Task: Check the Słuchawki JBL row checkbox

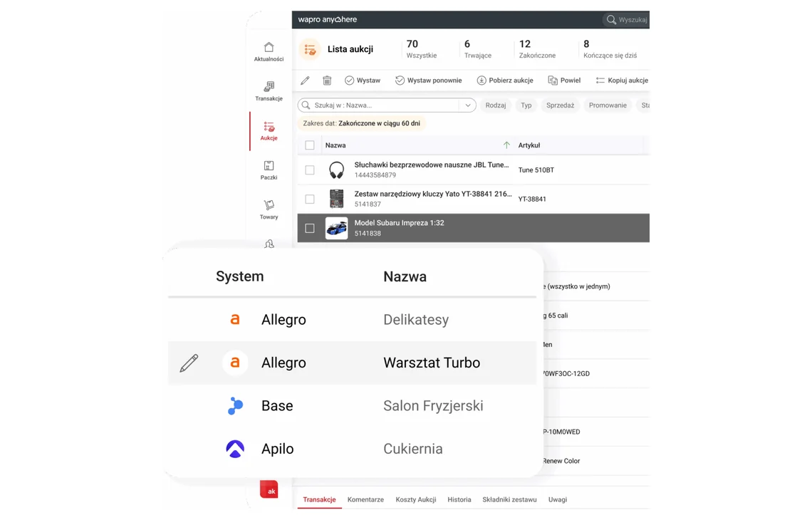Action: tap(310, 170)
